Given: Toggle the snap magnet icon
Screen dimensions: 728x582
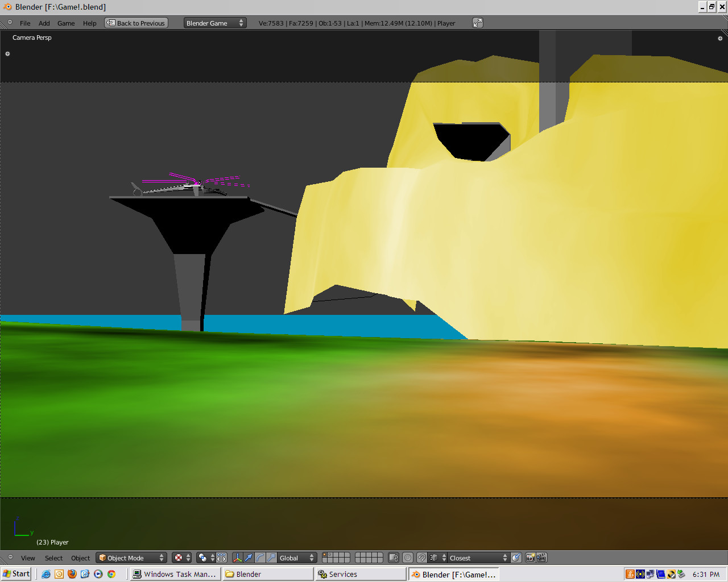Looking at the screenshot, I should (x=422, y=558).
